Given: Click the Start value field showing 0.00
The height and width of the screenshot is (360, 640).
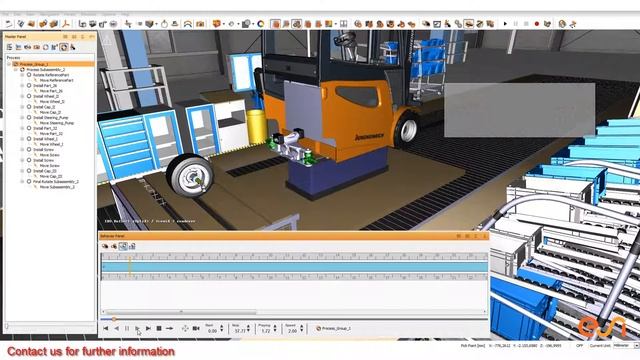Looking at the screenshot, I should (212, 331).
